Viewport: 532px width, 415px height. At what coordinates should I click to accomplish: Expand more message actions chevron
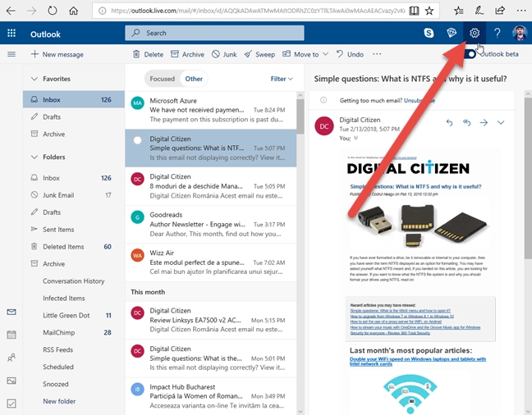tap(501, 122)
